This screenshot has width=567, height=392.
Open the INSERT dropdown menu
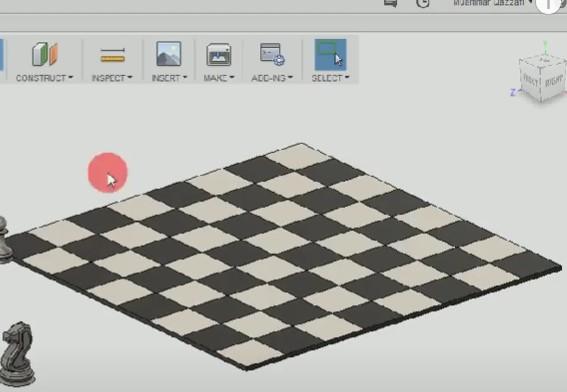click(169, 78)
